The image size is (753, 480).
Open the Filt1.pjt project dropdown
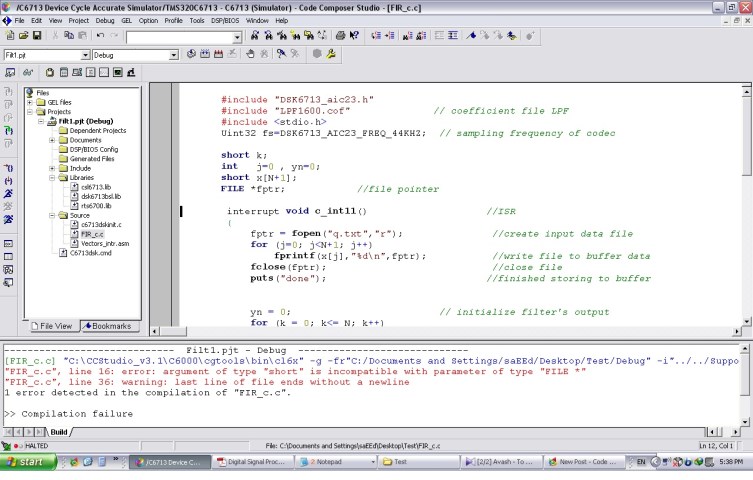point(85,55)
